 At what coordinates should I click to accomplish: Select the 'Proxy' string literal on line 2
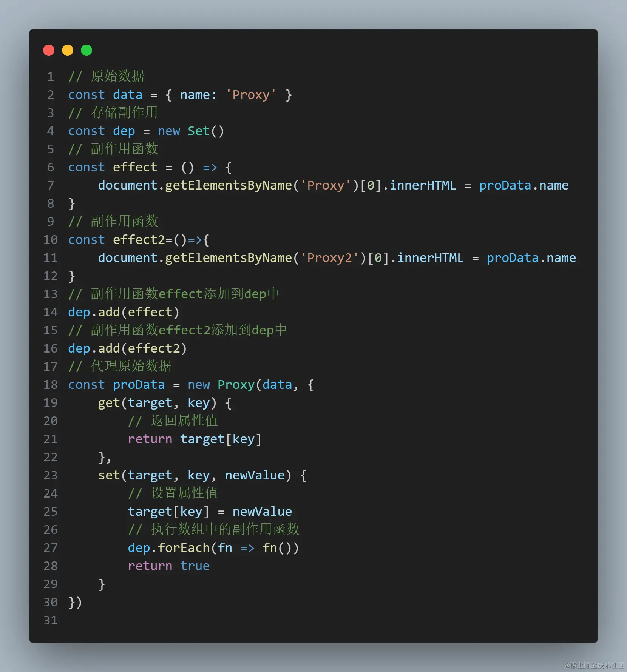click(251, 94)
